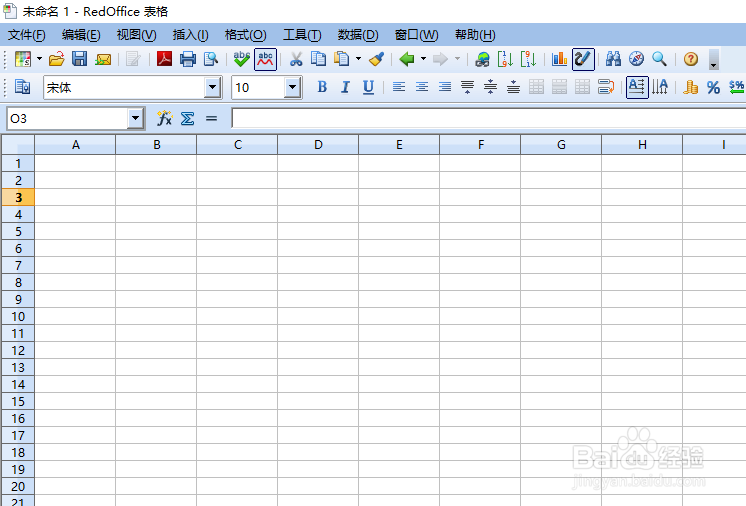Open the 帮助(H) menu

click(475, 35)
